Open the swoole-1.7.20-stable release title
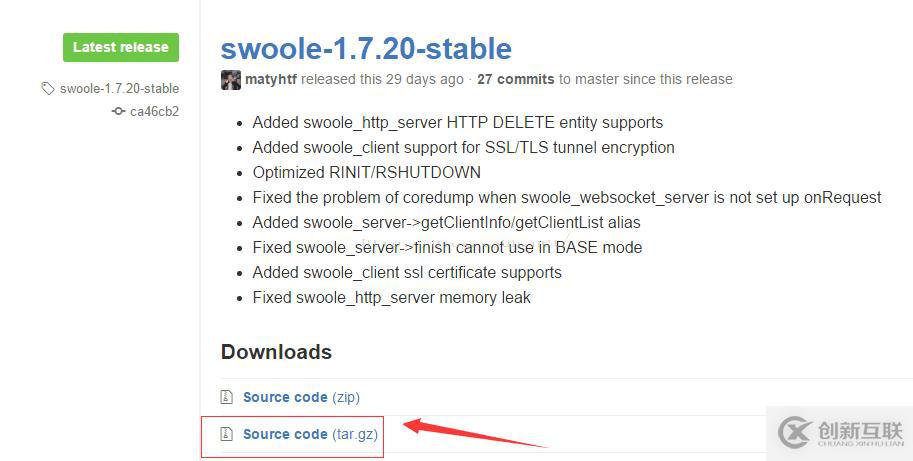913x461 pixels. pyautogui.click(x=366, y=48)
